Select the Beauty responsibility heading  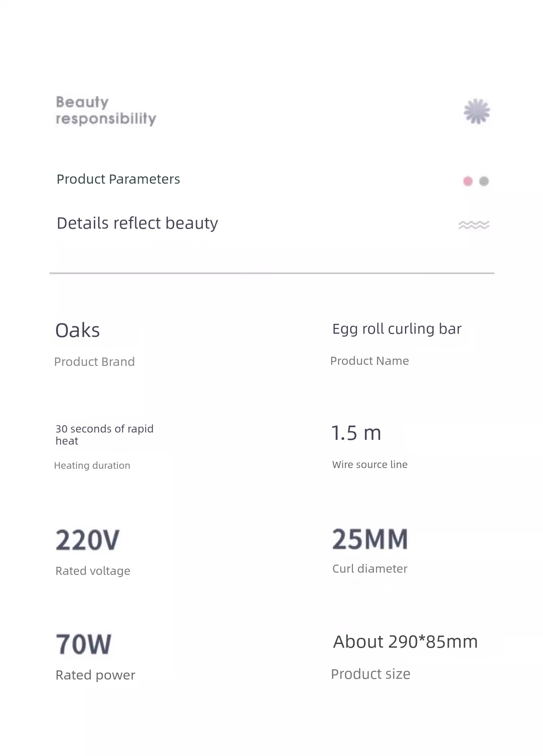pyautogui.click(x=106, y=111)
